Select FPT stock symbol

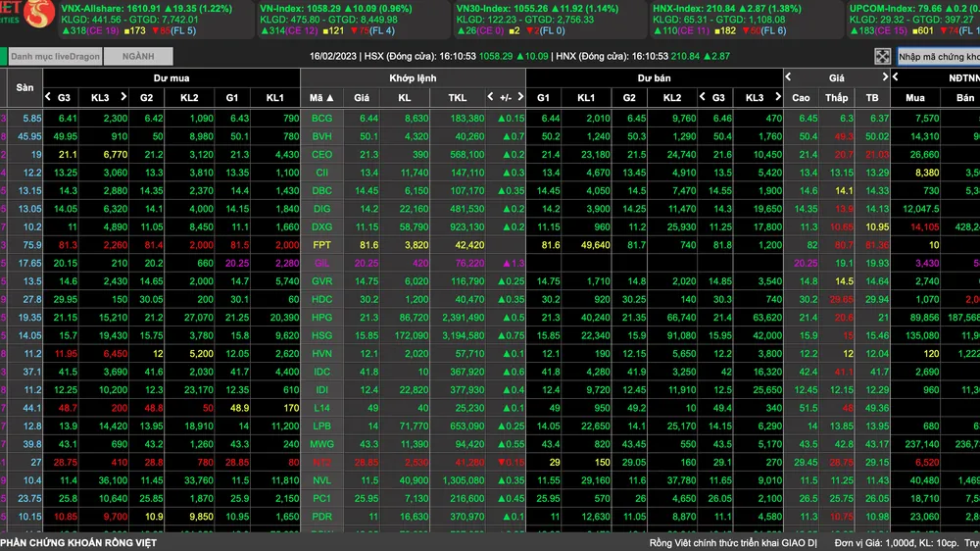click(x=321, y=245)
